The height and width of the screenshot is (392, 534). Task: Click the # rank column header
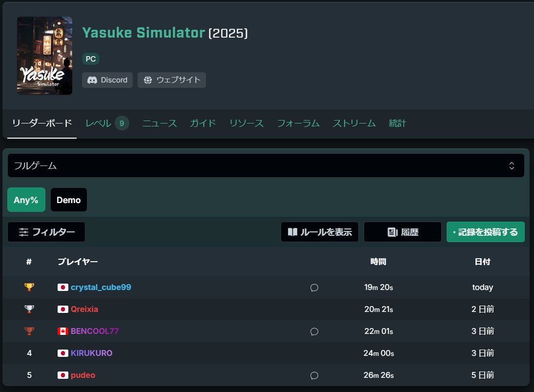[x=29, y=262]
